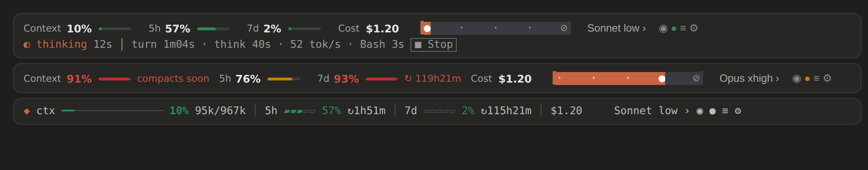Open the hamburger menu icon in the top Sonnet bar
The width and height of the screenshot is (868, 170).
click(x=683, y=28)
